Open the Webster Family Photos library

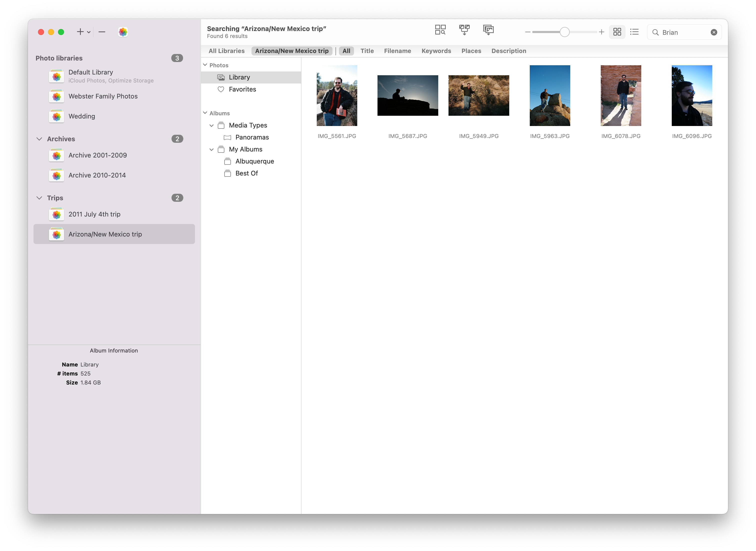pyautogui.click(x=103, y=96)
